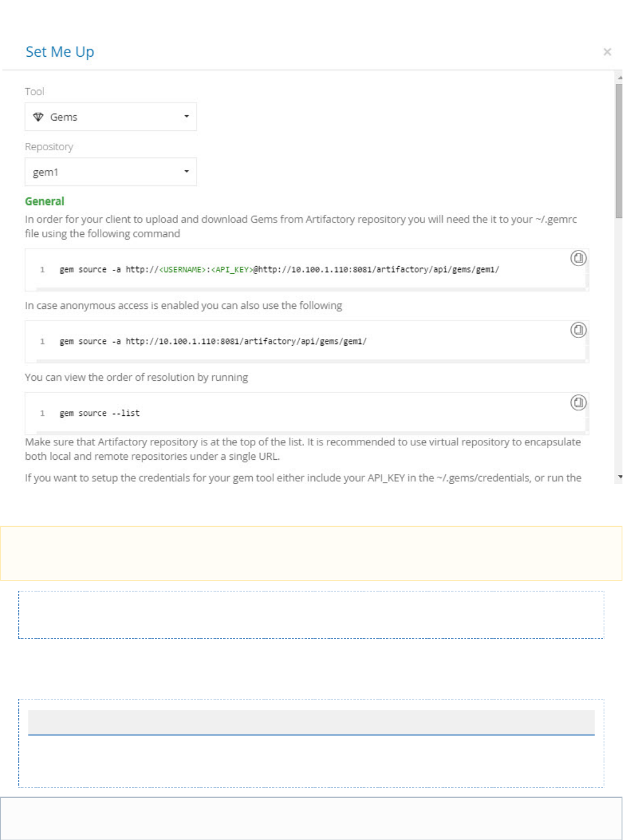Click the arrow on the Repository selector
This screenshot has width=623, height=840.
[186, 172]
